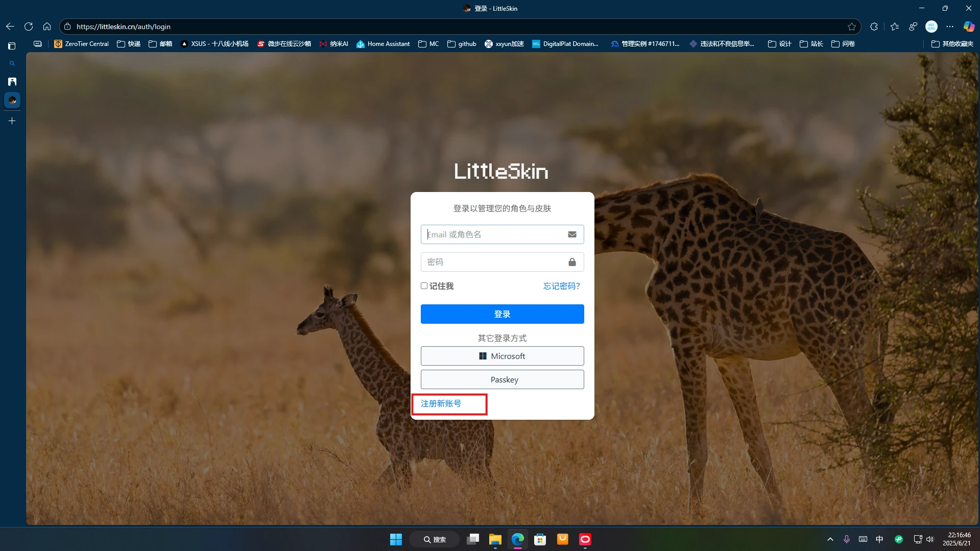This screenshot has height=551, width=980.
Task: Open the user profile avatar
Action: 931,27
